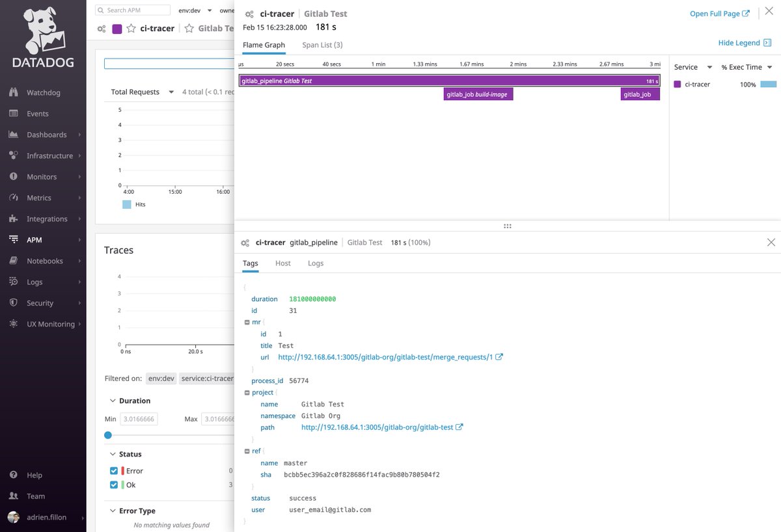This screenshot has width=781, height=532.
Task: Click the Search APM field
Action: pyautogui.click(x=133, y=10)
